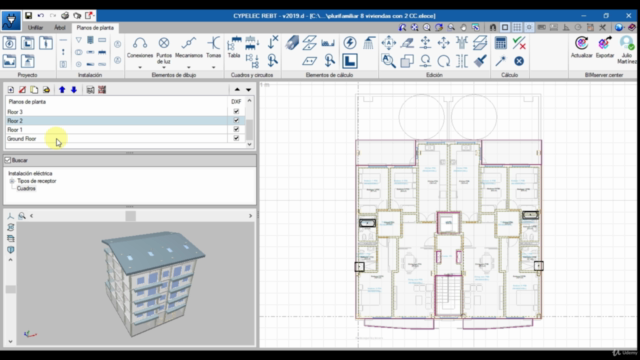This screenshot has height=360, width=640.
Task: Uncheck DXF checkbox for Floor 2
Action: tap(236, 120)
